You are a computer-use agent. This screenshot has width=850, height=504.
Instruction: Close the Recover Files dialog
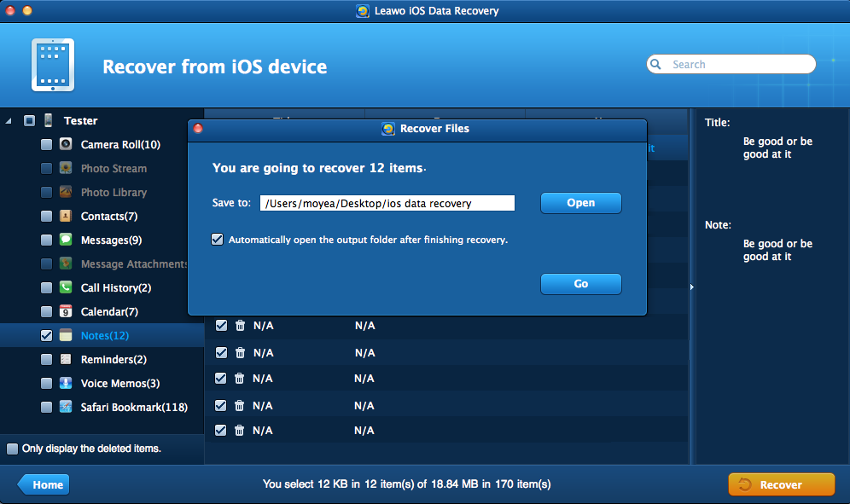click(198, 129)
